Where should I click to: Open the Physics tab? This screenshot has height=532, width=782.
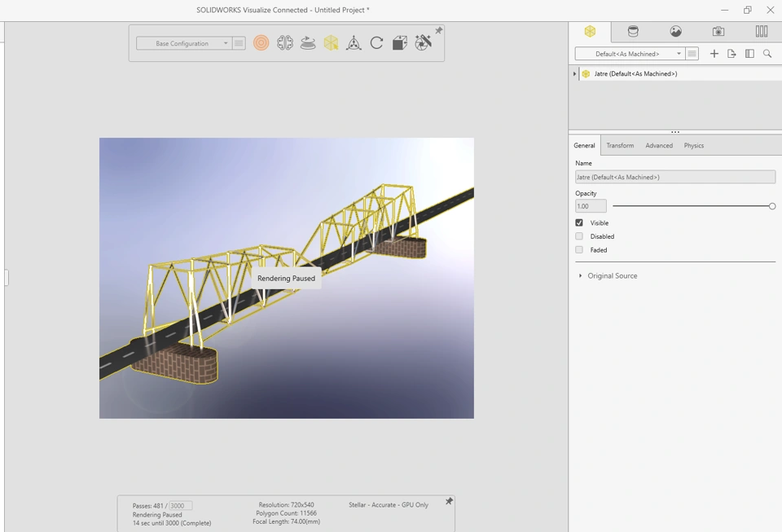(693, 146)
